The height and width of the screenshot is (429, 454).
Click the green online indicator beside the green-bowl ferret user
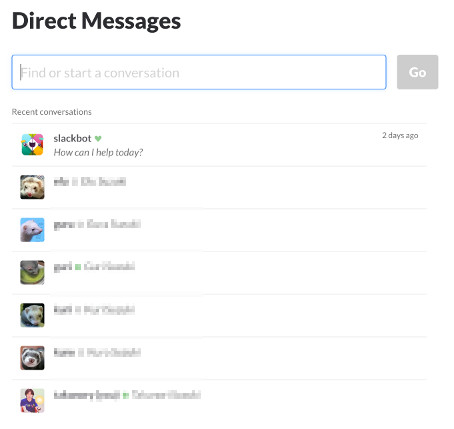(78, 267)
